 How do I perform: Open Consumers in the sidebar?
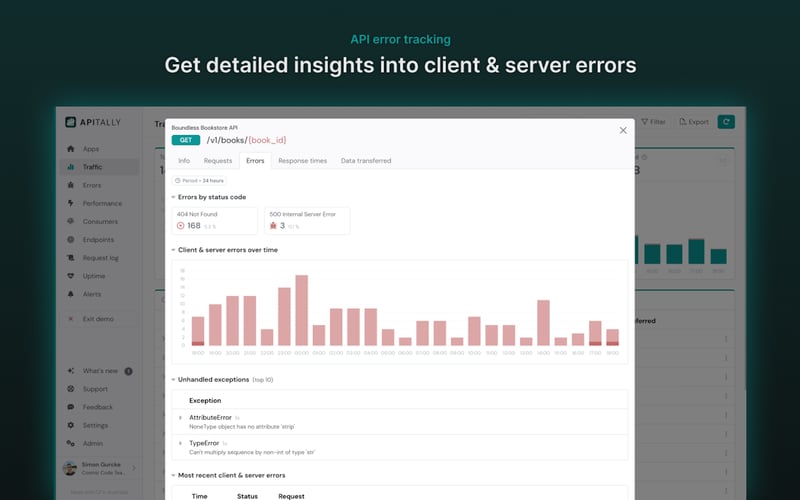(98, 221)
